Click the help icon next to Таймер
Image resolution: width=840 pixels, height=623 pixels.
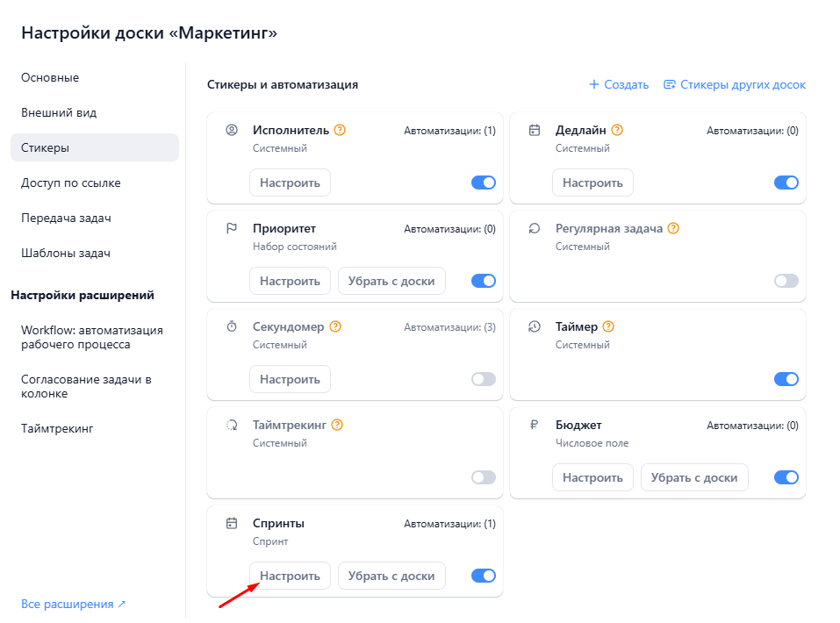pos(608,327)
